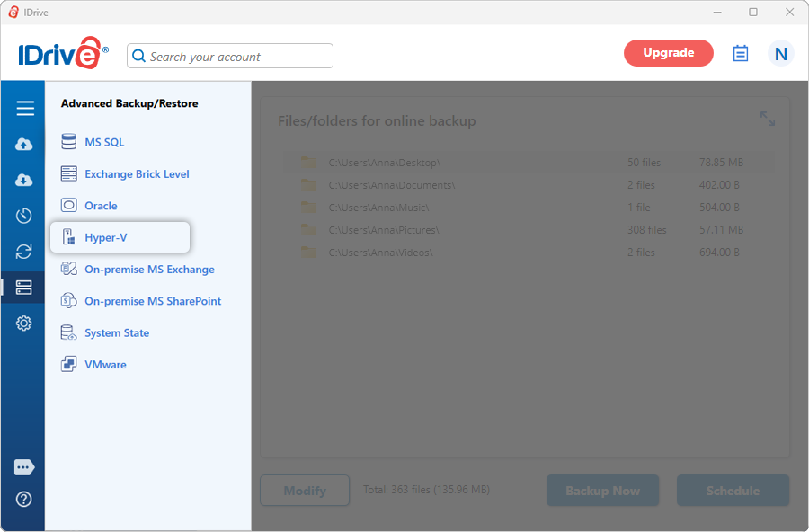Viewport: 809px width, 532px height.
Task: Open the Scheduler clock icon
Action: point(24,216)
